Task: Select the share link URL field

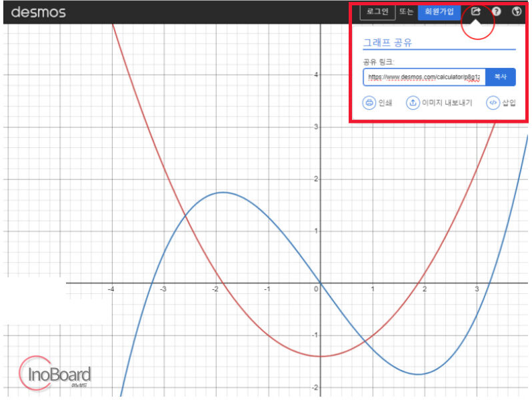Action: [x=424, y=77]
